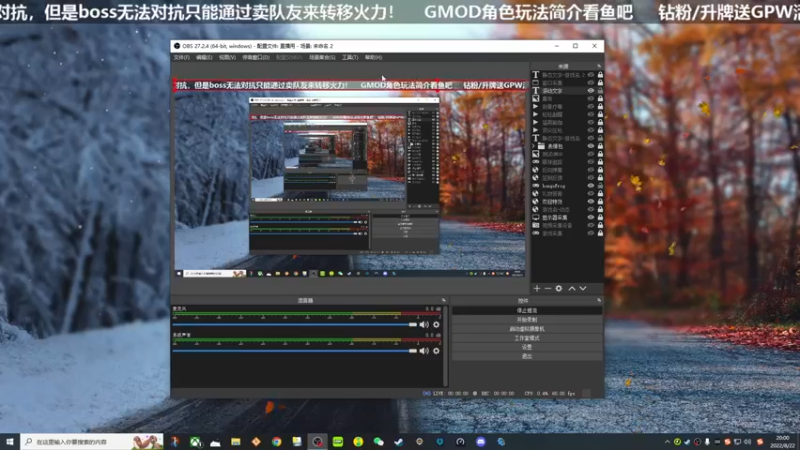The height and width of the screenshot is (450, 800).
Task: Lock the 滚动文字 source
Action: (x=600, y=91)
